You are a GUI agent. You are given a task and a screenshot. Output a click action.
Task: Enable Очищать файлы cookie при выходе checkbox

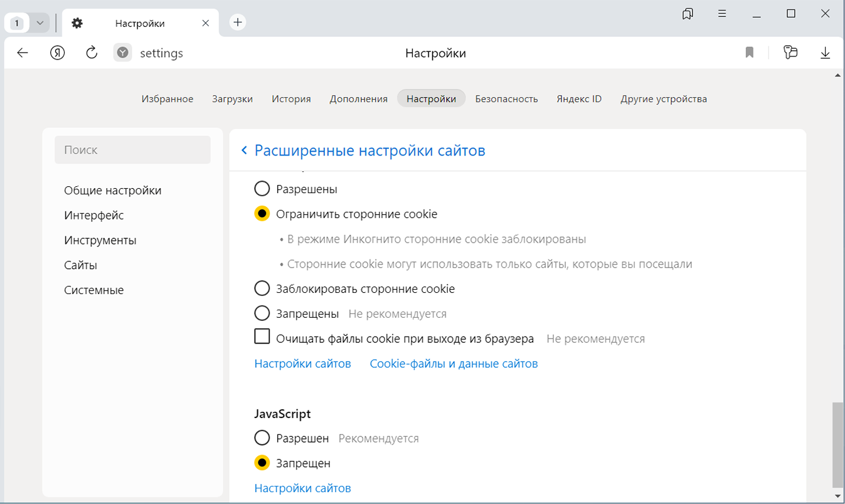coord(262,337)
